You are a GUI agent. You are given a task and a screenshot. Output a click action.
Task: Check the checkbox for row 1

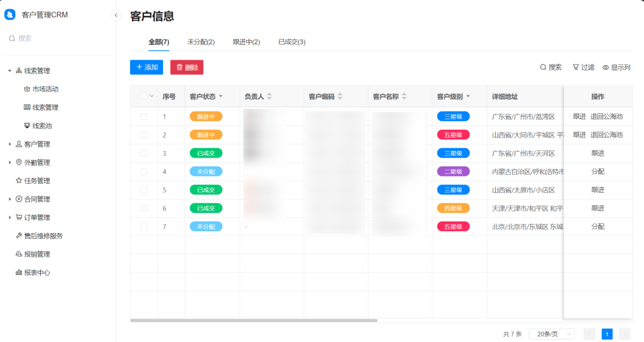pyautogui.click(x=144, y=117)
